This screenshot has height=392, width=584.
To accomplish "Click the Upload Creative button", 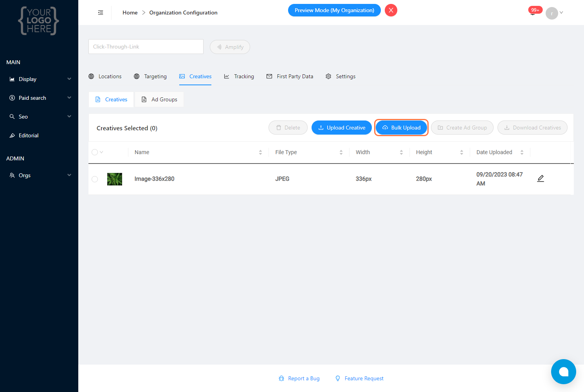I will pyautogui.click(x=342, y=128).
